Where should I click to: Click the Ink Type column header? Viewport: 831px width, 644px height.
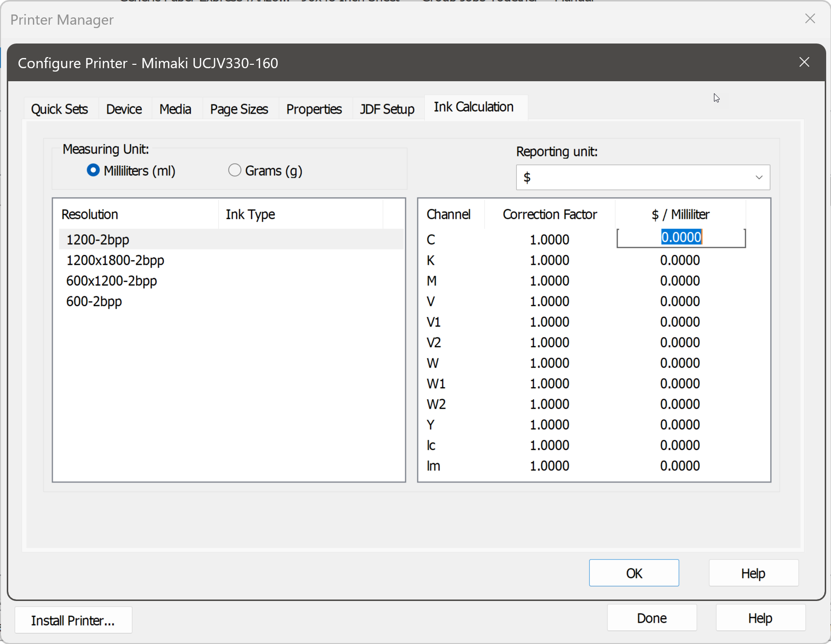point(301,214)
